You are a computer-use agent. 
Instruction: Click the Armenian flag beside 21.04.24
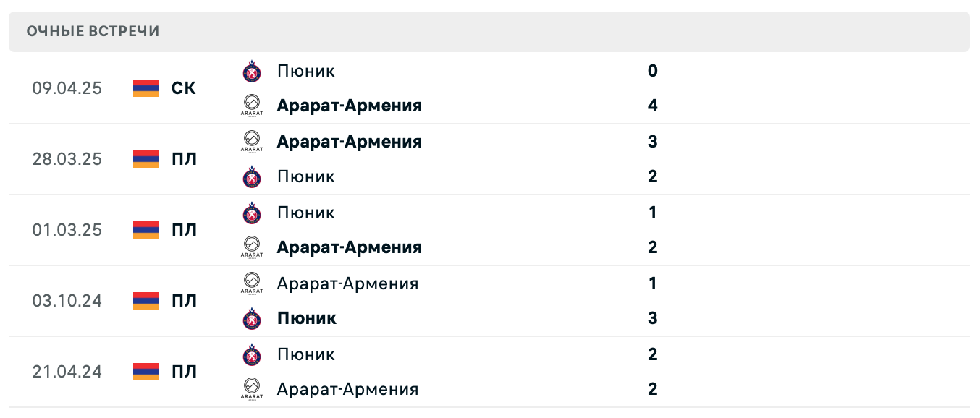tap(145, 371)
